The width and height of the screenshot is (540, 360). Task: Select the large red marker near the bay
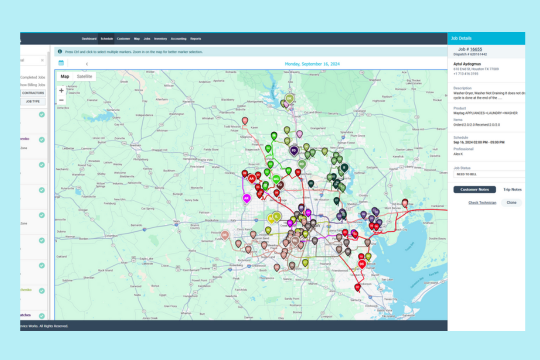pos(362,264)
